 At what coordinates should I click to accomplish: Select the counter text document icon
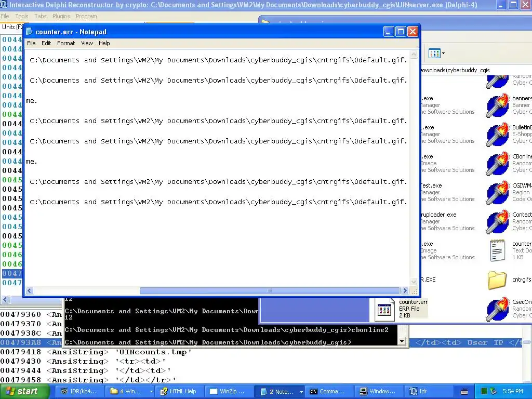point(497,251)
